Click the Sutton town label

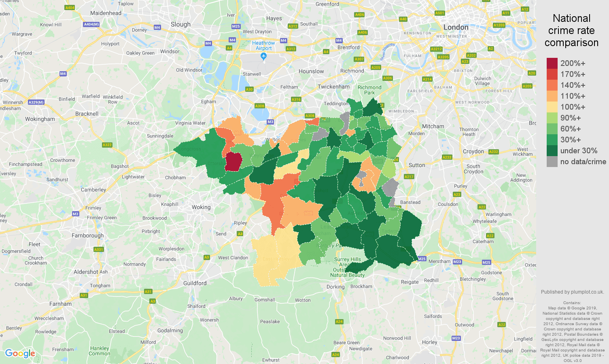click(x=417, y=165)
